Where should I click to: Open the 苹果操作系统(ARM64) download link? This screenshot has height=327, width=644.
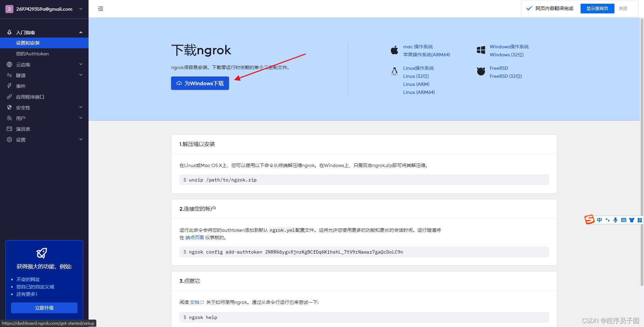click(427, 55)
